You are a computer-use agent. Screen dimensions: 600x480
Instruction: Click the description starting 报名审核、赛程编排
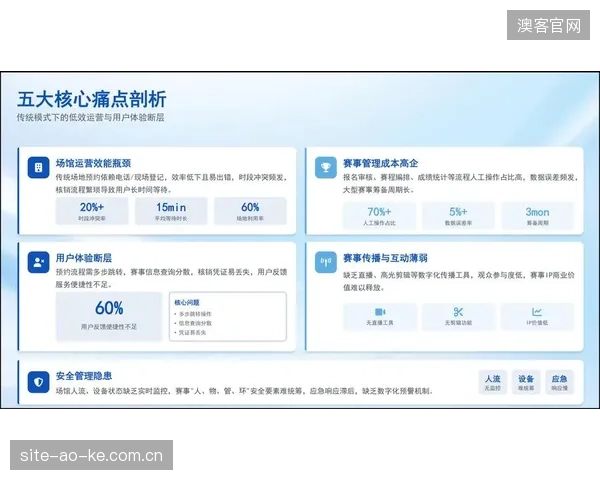coord(460,183)
